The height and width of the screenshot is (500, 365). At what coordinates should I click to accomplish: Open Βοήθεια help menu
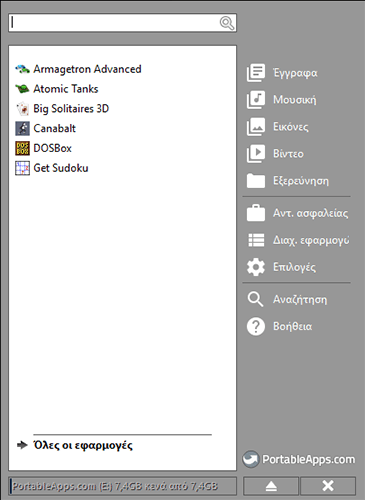pyautogui.click(x=293, y=326)
